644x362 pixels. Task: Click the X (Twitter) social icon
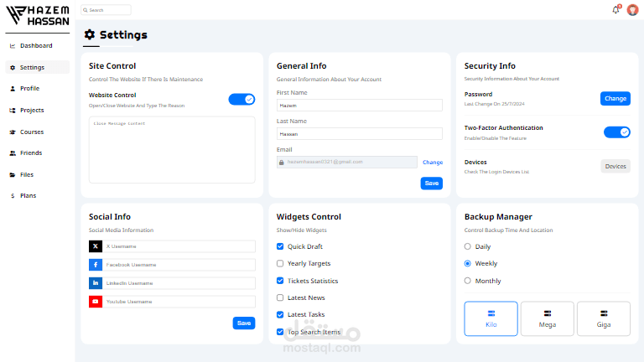pos(96,246)
